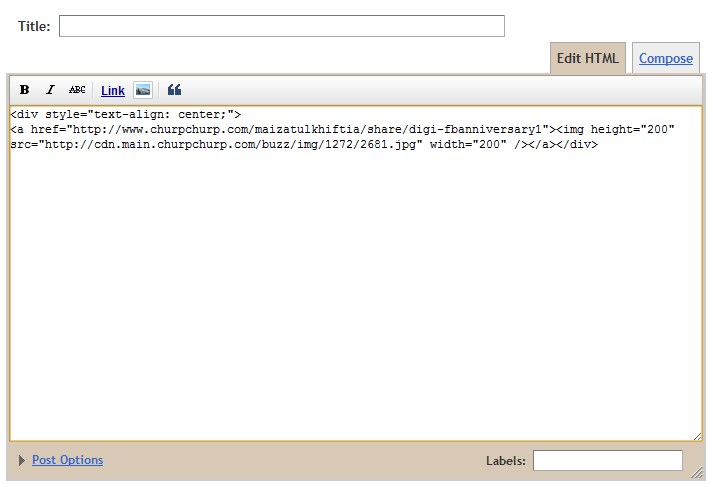
Task: Click the cdn.main.churpchurp.com image src text
Action: pyautogui.click(x=230, y=145)
